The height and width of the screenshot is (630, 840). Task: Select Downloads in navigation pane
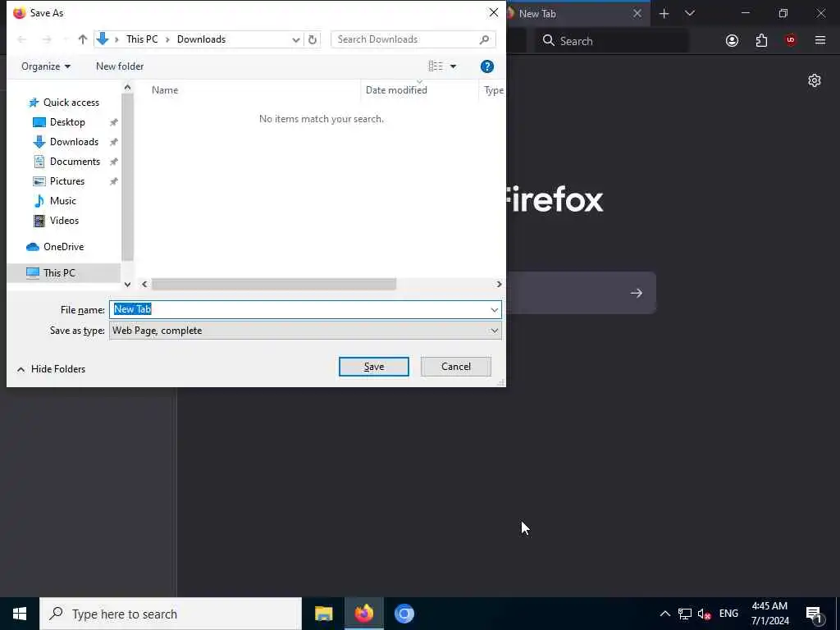pyautogui.click(x=66, y=142)
